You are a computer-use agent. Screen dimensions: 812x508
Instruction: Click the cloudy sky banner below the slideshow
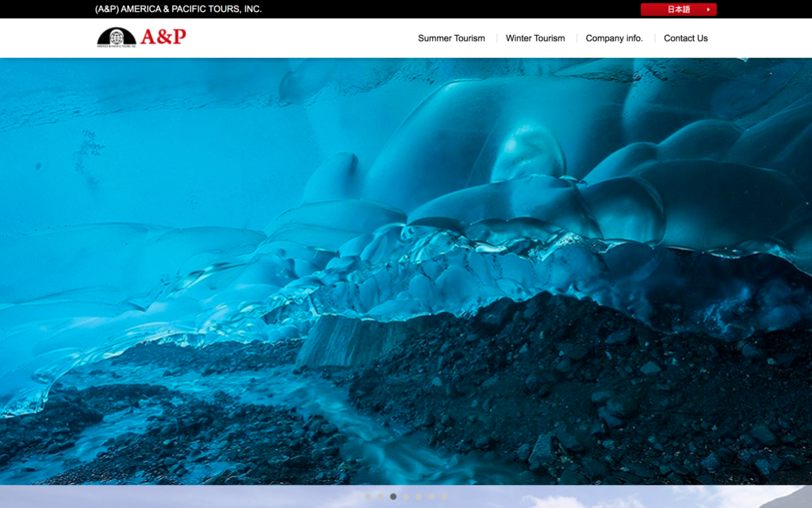pos(634,498)
